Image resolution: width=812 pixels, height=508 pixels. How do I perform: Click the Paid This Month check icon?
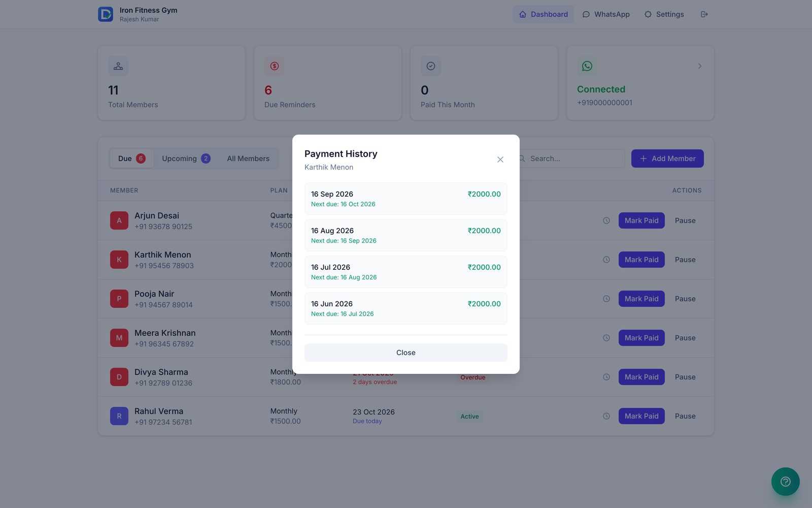431,66
